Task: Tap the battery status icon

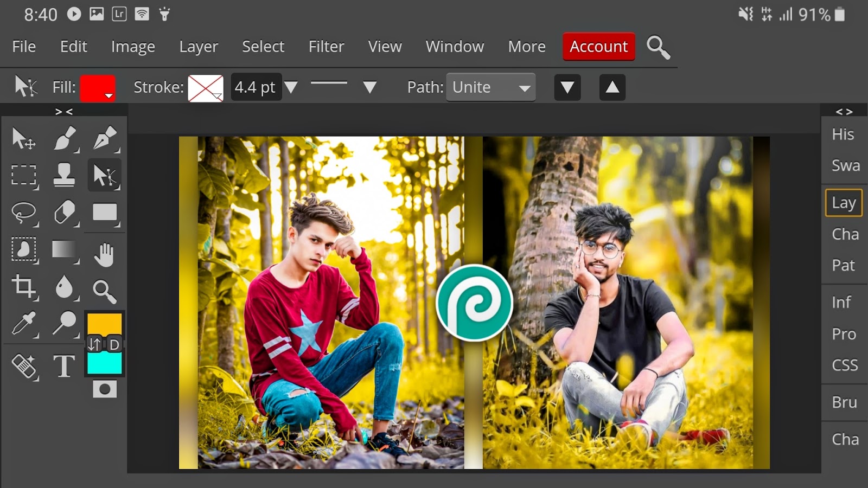Action: coord(840,14)
